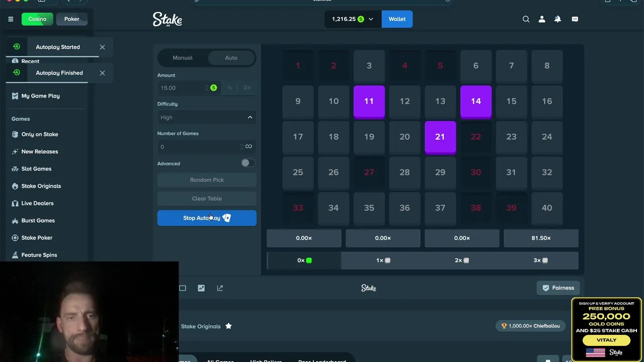Screen dimensions: 644x362
Task: Select Keno tile 28
Action: (405, 172)
